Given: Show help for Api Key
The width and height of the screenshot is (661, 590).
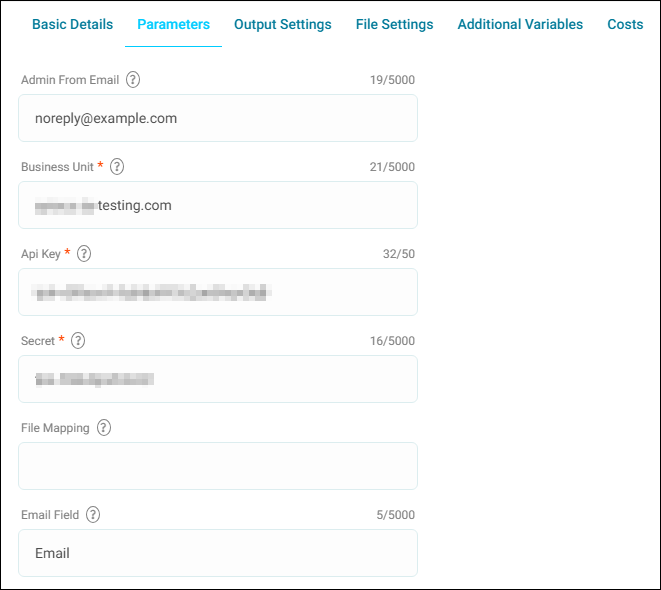Looking at the screenshot, I should (x=84, y=254).
